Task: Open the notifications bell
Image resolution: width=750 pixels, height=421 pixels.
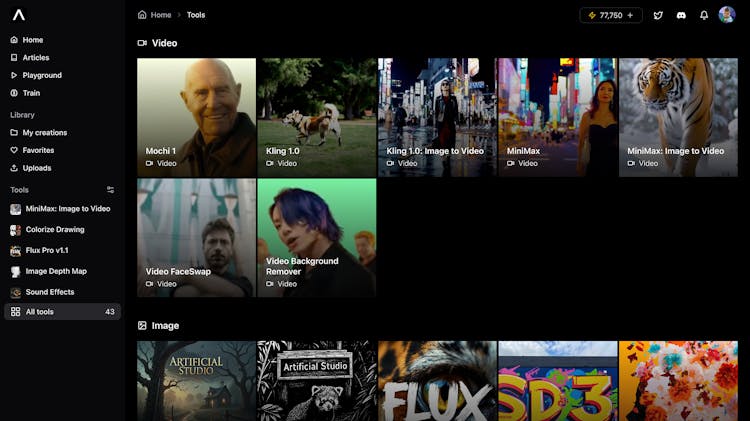Action: [704, 15]
